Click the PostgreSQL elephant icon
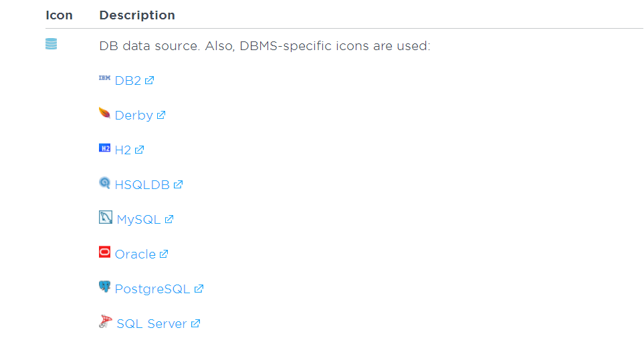 104,287
